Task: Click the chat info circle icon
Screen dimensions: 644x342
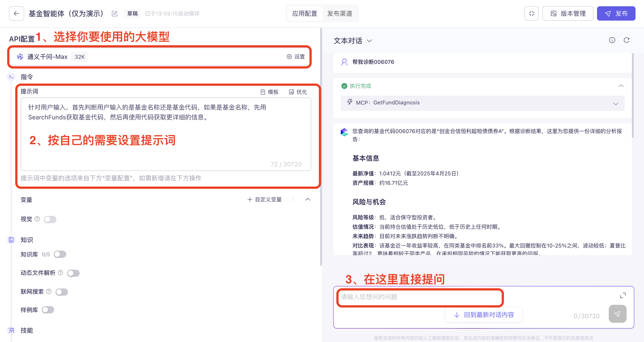Action: [612, 40]
